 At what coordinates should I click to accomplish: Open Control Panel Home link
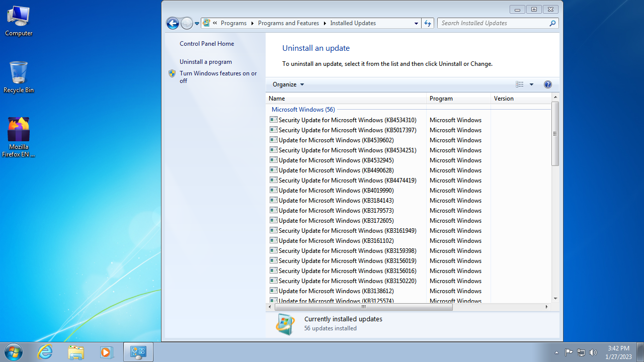[x=207, y=44]
